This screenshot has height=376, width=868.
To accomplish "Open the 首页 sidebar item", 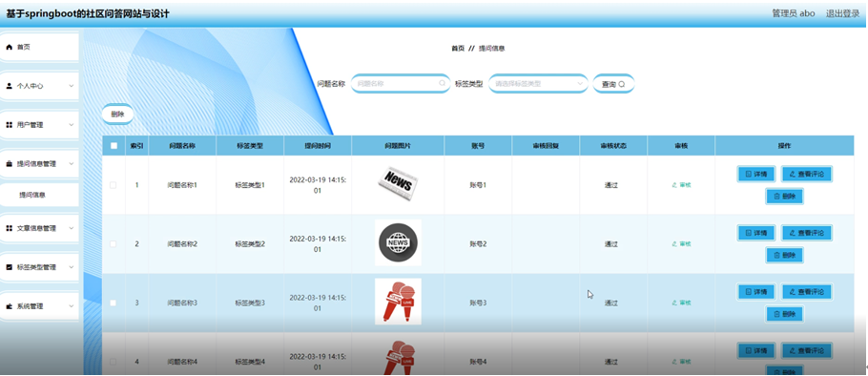I will pos(39,48).
